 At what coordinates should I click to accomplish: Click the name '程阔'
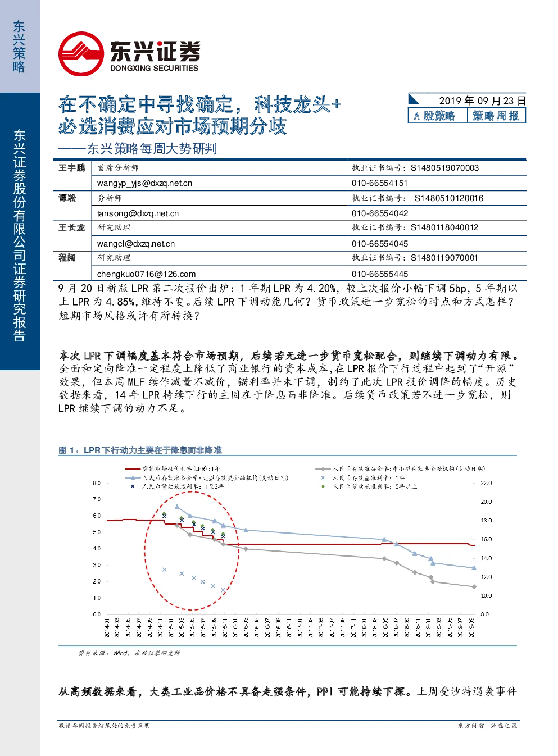67,258
